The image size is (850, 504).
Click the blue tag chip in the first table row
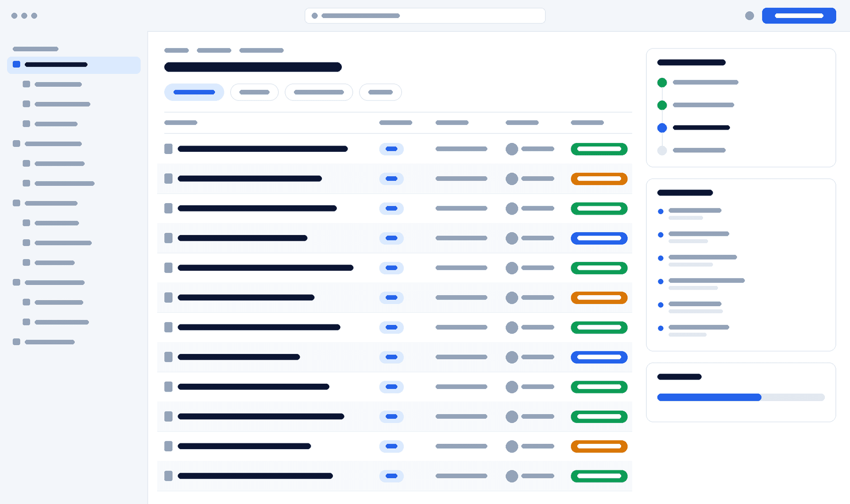point(391,149)
